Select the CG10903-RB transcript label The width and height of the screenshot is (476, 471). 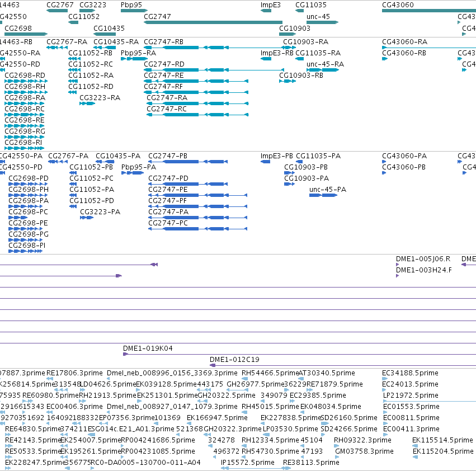(x=301, y=76)
